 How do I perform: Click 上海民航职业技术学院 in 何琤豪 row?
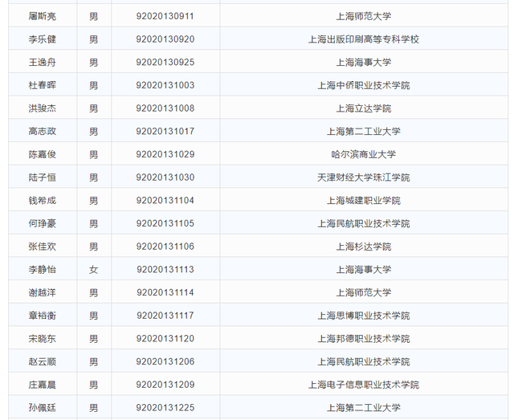[364, 223]
